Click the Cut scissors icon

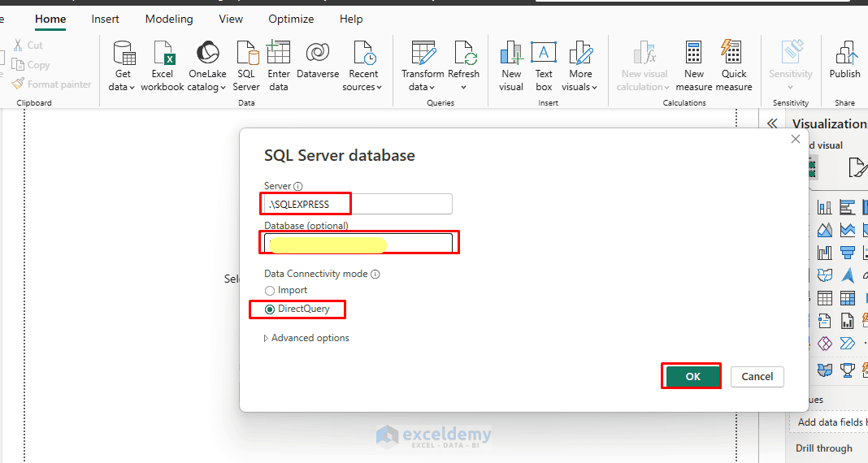18,45
